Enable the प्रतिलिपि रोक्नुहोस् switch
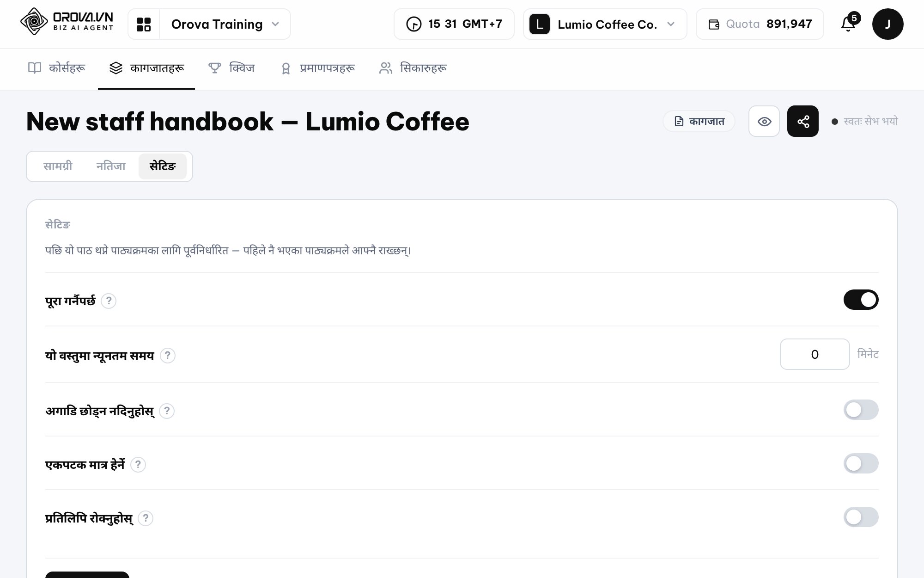 [x=861, y=517]
